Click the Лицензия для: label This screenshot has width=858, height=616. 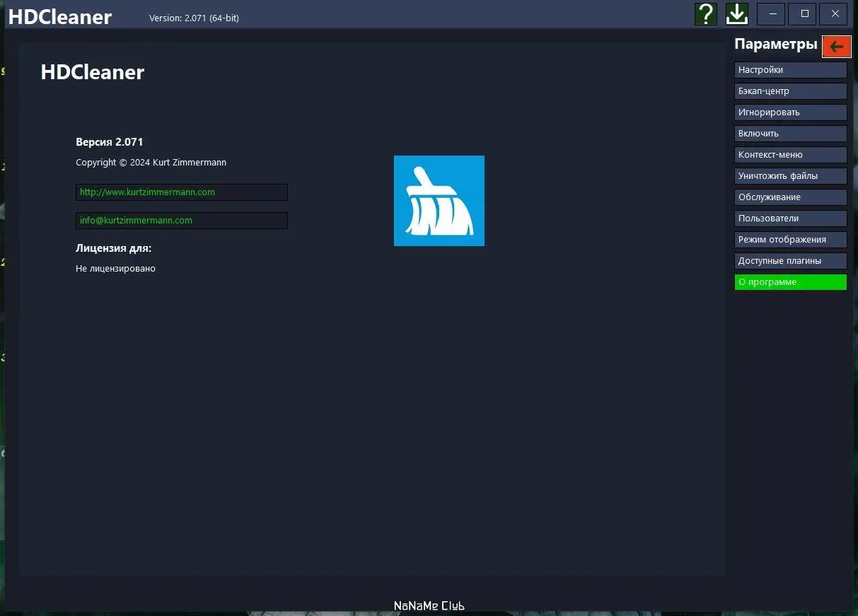tap(114, 248)
